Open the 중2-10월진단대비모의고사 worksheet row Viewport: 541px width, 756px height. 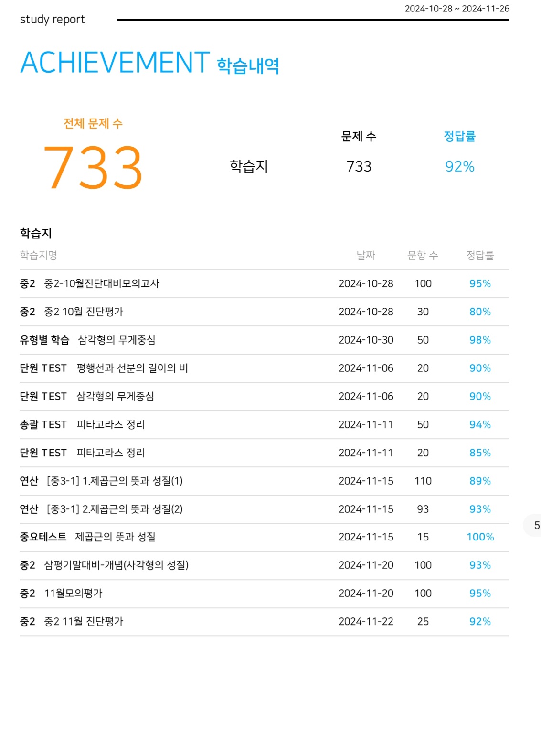point(264,283)
